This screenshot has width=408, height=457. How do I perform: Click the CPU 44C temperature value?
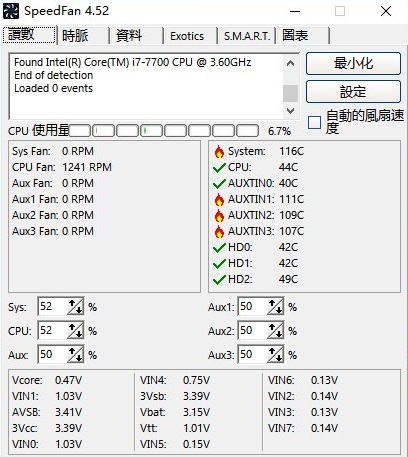[x=288, y=167]
